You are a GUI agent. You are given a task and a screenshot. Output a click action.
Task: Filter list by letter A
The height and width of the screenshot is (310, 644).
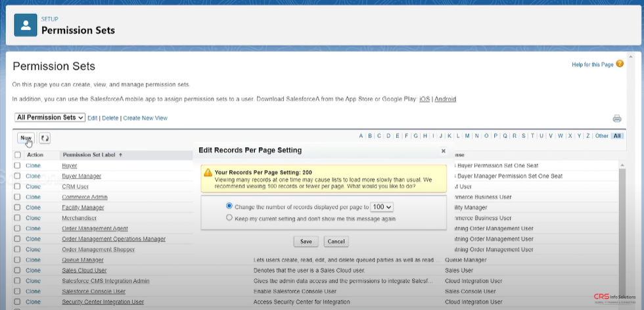click(x=361, y=136)
